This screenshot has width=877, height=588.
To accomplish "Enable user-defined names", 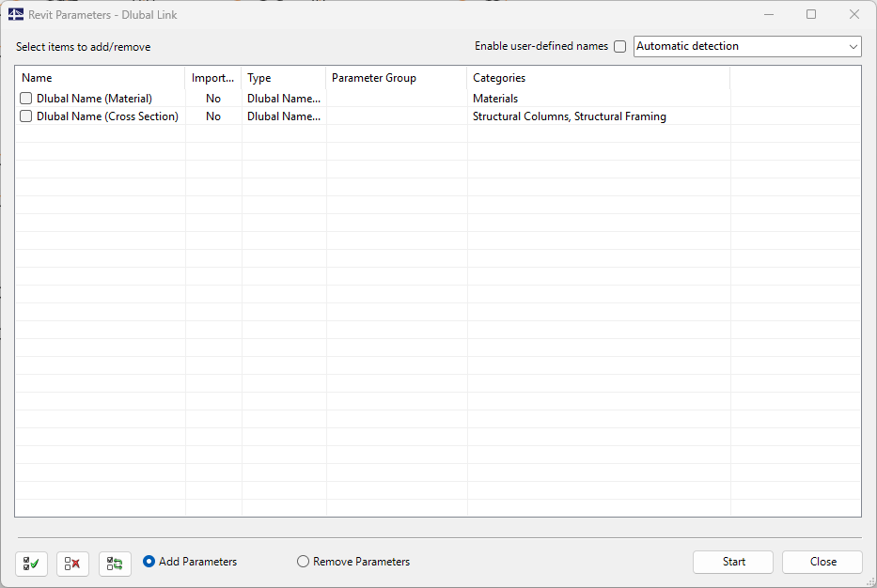I will point(619,46).
